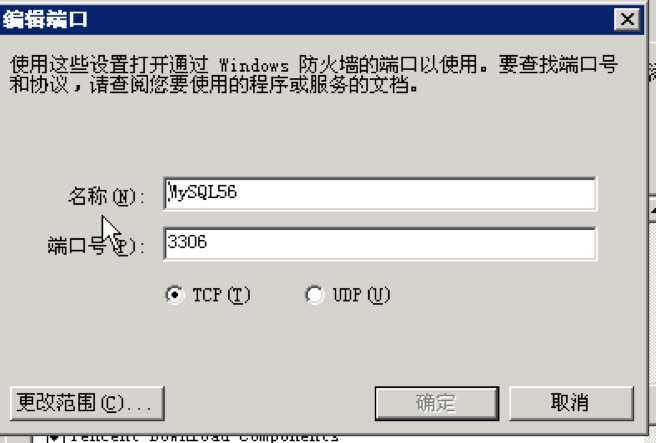This screenshot has width=656, height=443.
Task: Click the 名称(N) label
Action: tap(106, 196)
